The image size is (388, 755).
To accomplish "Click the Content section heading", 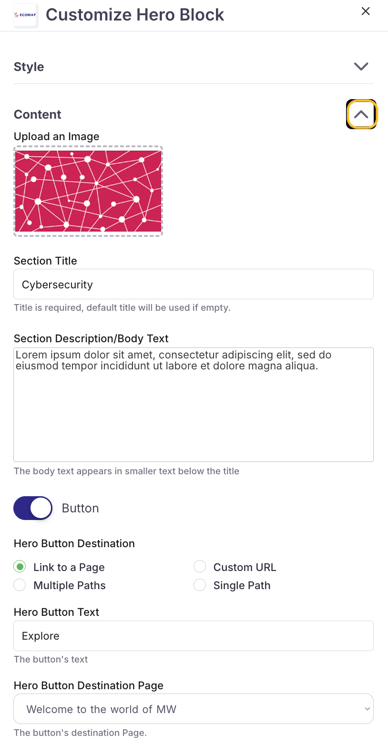I will click(x=38, y=115).
